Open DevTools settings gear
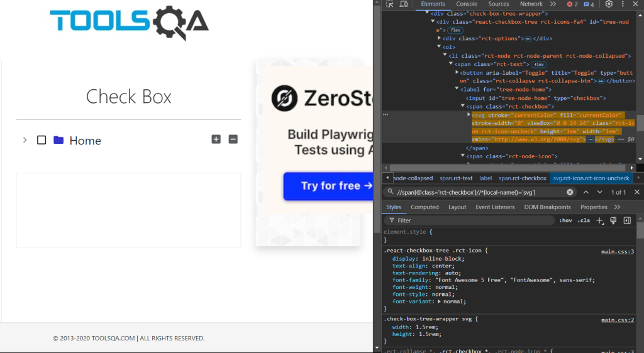 pyautogui.click(x=609, y=4)
